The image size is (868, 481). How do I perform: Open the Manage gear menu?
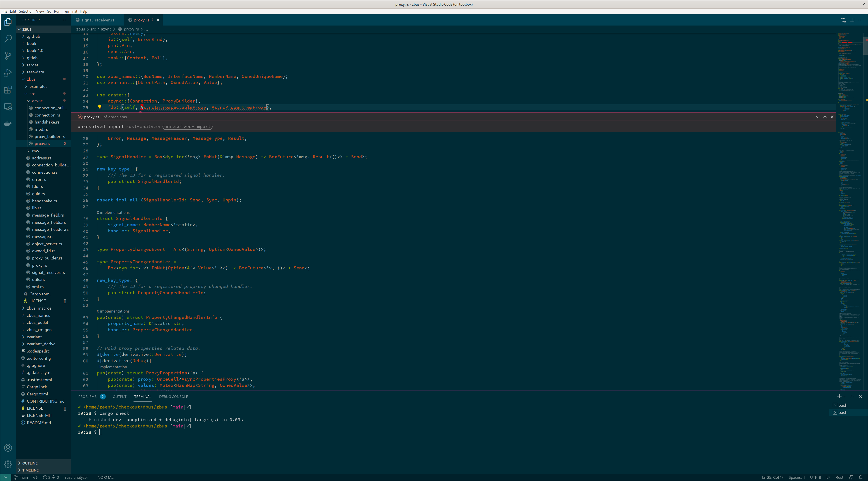coord(8,464)
